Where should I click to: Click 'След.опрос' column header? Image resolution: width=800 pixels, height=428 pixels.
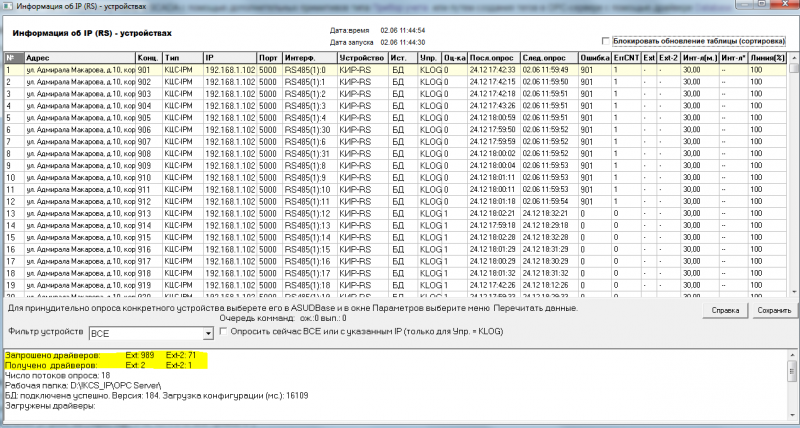pyautogui.click(x=548, y=59)
